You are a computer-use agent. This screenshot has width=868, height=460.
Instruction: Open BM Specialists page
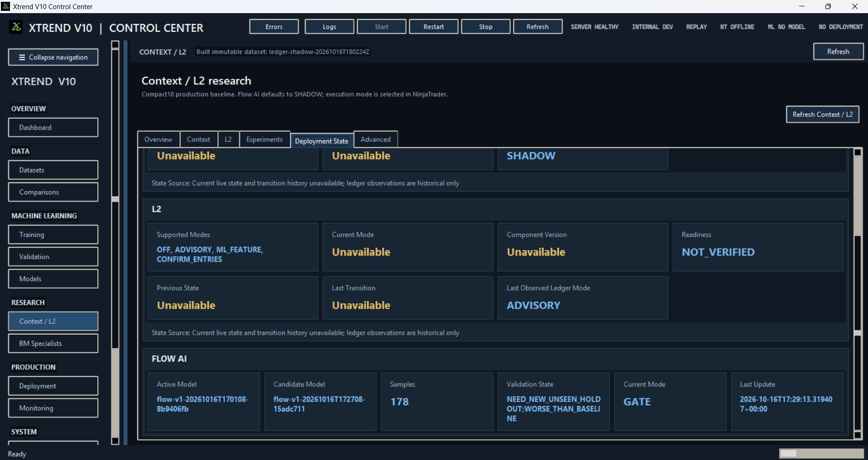pyautogui.click(x=53, y=344)
